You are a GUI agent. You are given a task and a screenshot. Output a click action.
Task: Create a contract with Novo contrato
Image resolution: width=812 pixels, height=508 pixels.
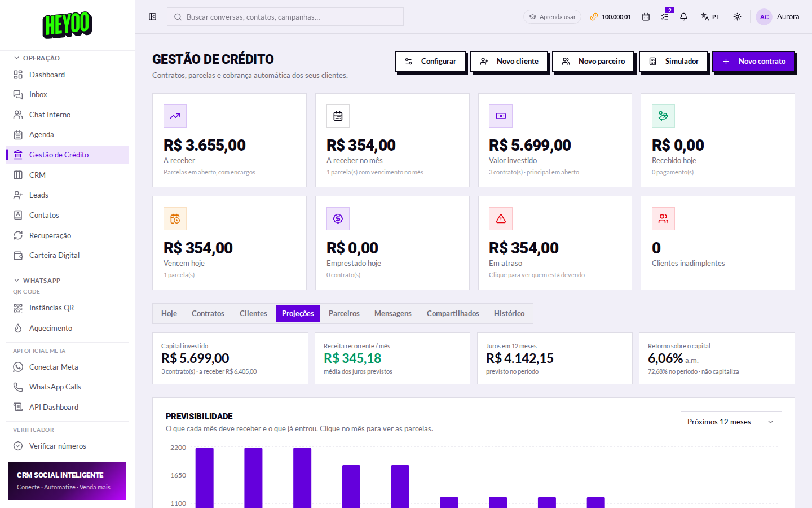[x=754, y=61]
